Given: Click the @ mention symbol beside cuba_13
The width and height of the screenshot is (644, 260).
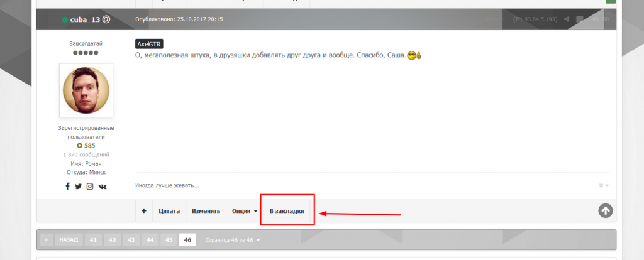Looking at the screenshot, I should click(x=106, y=19).
